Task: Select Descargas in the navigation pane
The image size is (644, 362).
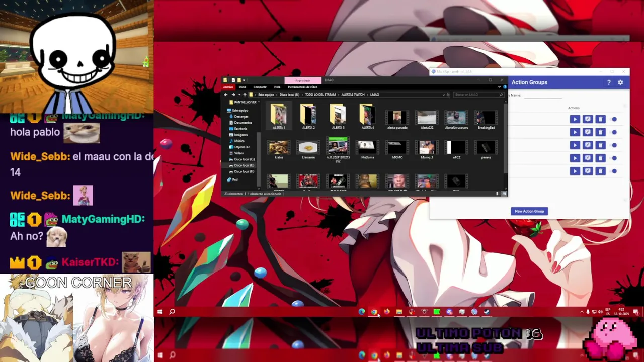Action: [x=242, y=117]
